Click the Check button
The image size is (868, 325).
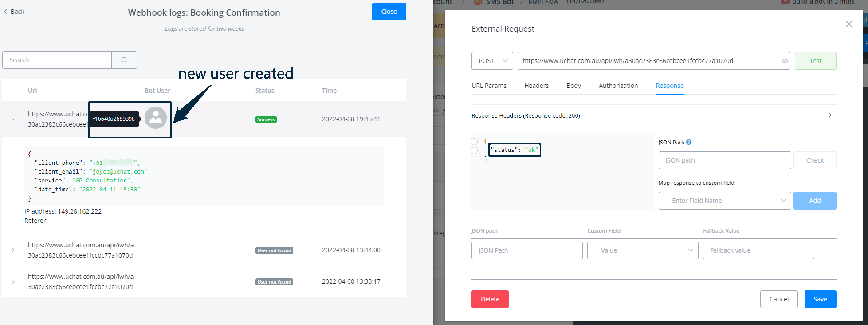point(815,160)
